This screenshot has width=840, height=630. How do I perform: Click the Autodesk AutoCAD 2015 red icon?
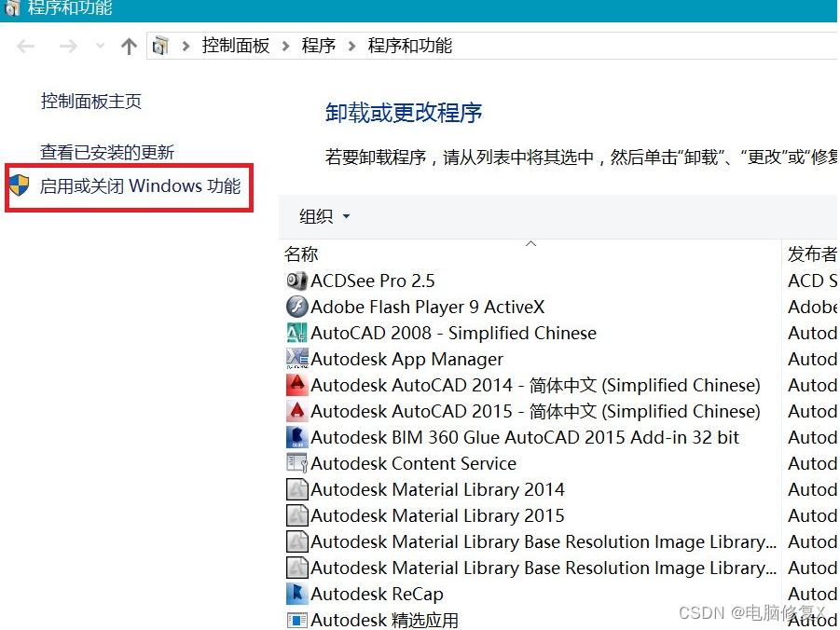point(296,411)
